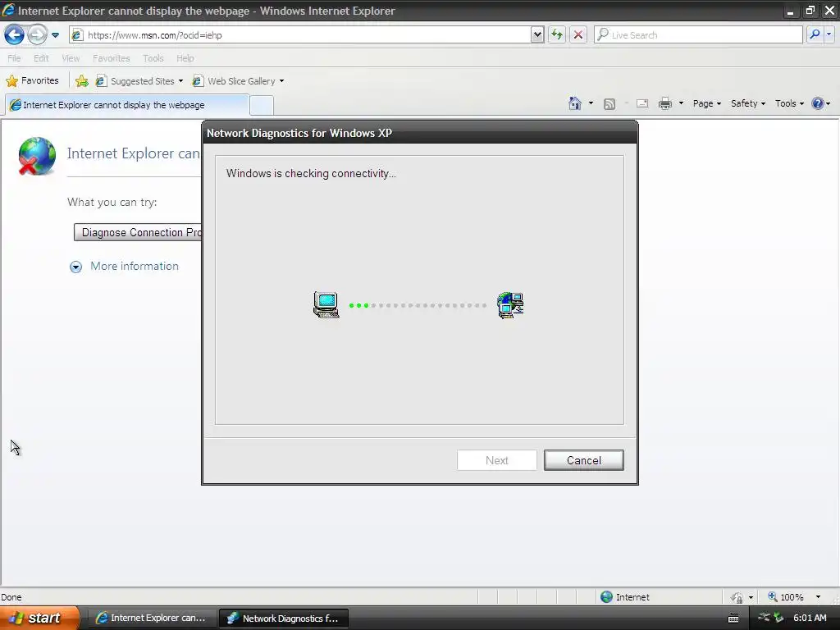Click the Forward navigation arrow
Viewport: 840px width, 630px height.
click(37, 35)
